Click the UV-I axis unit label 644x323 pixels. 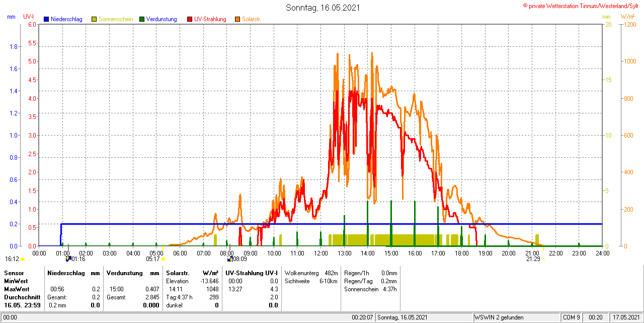[x=29, y=17]
